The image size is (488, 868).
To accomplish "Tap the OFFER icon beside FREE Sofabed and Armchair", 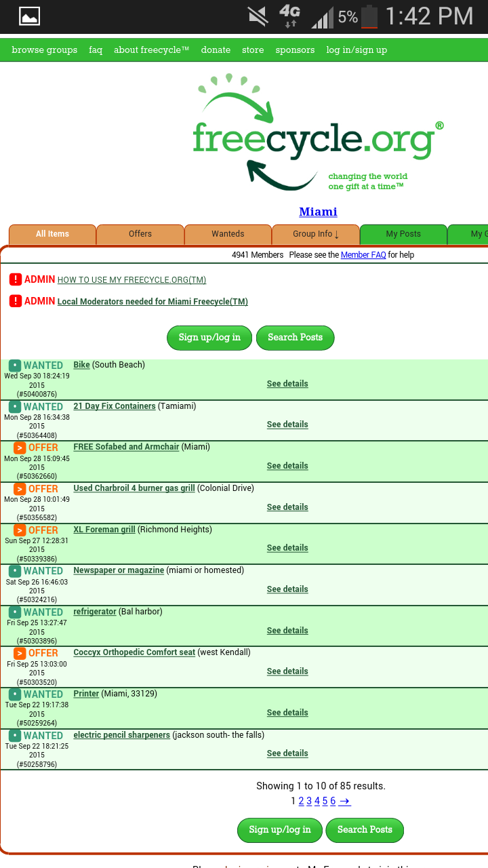I will pos(20,448).
